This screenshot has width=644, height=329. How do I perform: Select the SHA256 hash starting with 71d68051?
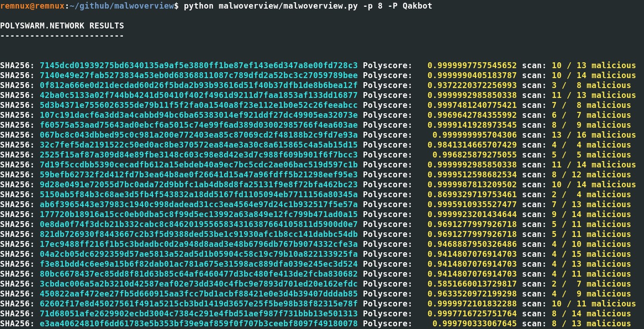point(198,314)
